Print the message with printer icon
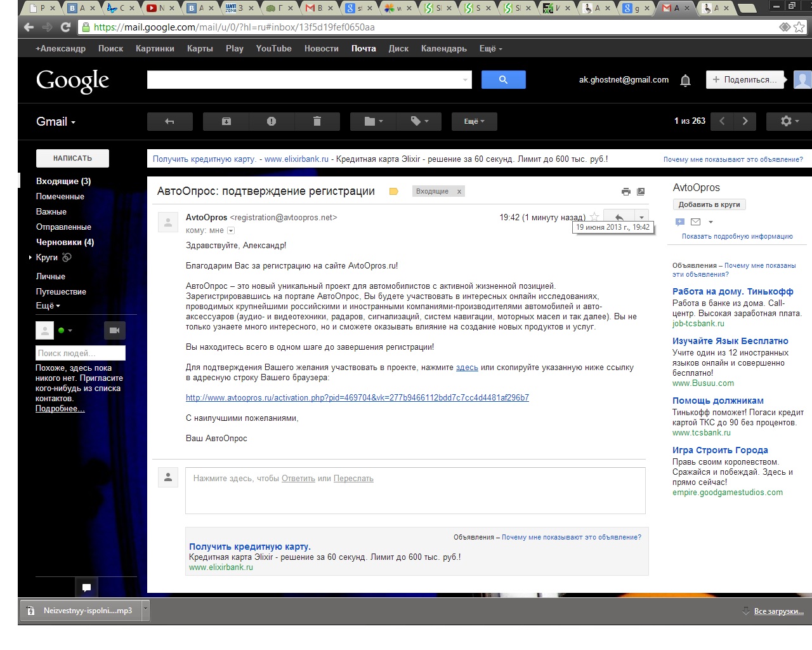The image size is (812, 650). pos(626,192)
